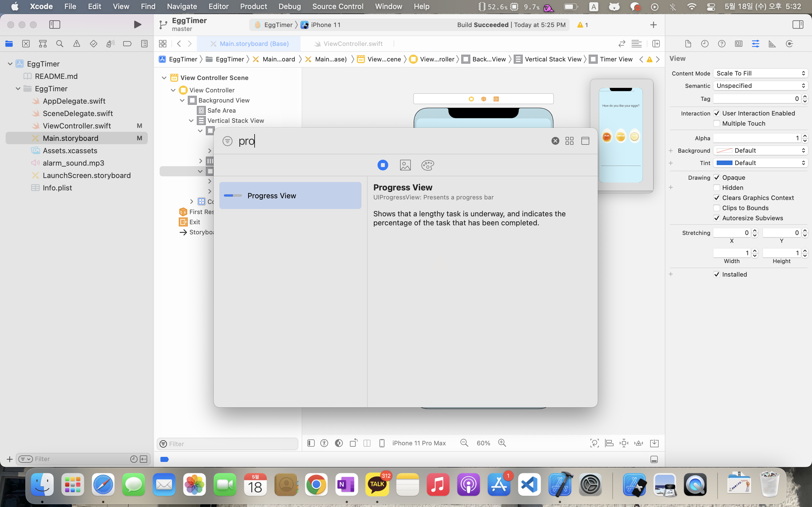The image size is (812, 507).
Task: Click the blue Tint color swatch
Action: [724, 163]
